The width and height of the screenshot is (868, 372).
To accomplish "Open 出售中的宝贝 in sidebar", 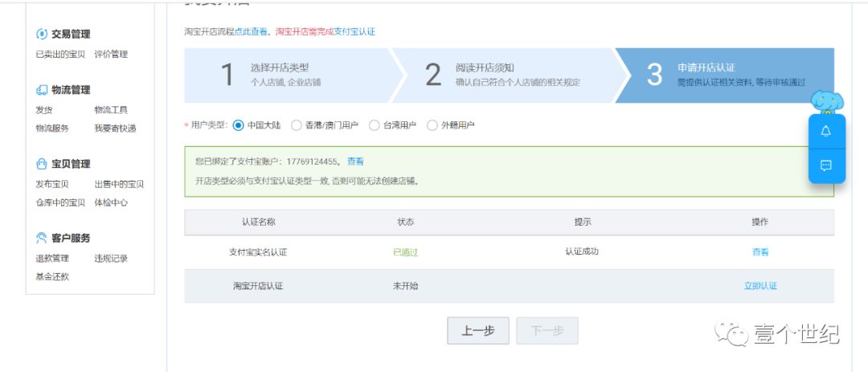I will (x=119, y=184).
